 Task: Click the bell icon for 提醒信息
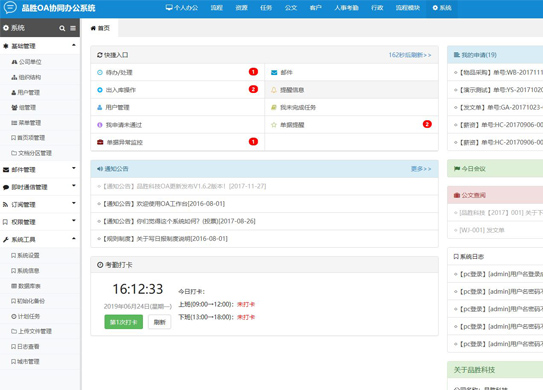(274, 90)
